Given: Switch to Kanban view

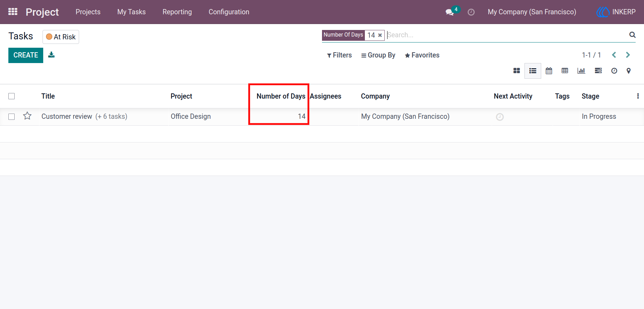Looking at the screenshot, I should pos(516,71).
